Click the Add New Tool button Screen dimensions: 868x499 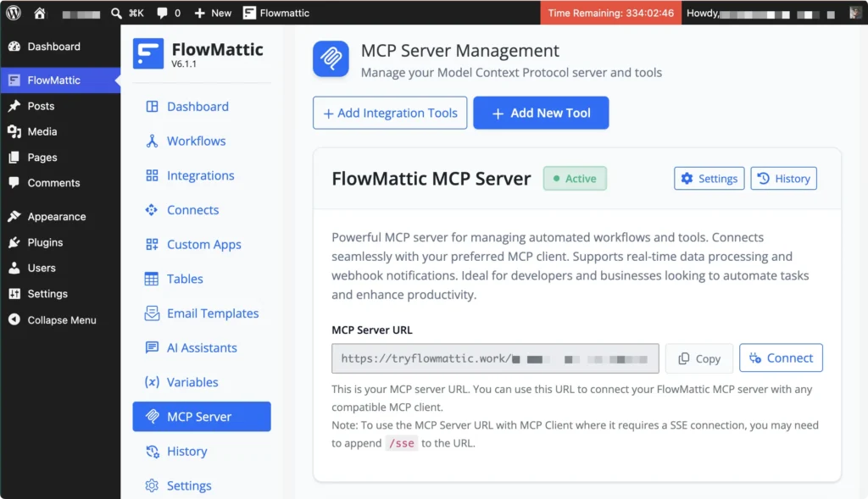click(x=541, y=113)
